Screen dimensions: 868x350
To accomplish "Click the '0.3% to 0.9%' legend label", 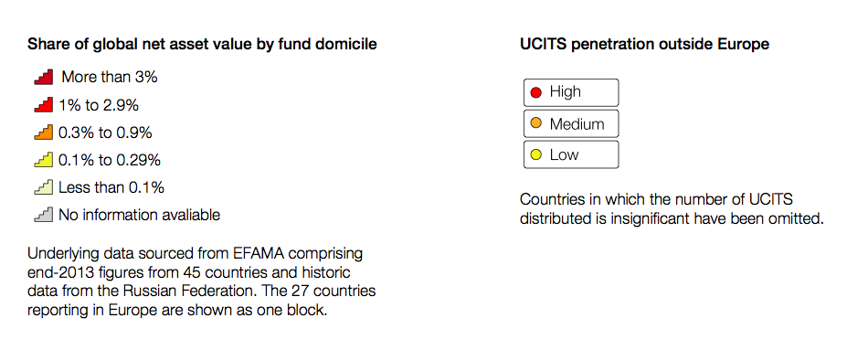I will pyautogui.click(x=105, y=133).
